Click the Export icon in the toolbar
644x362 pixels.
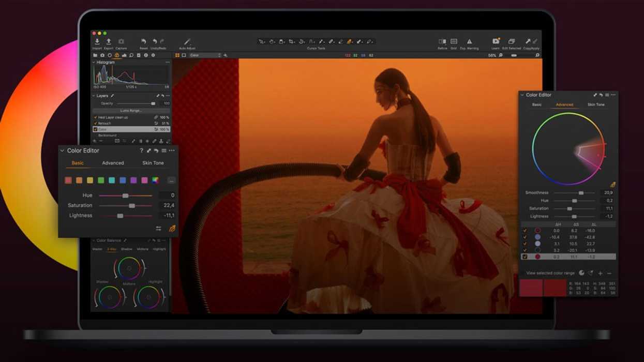tap(109, 41)
